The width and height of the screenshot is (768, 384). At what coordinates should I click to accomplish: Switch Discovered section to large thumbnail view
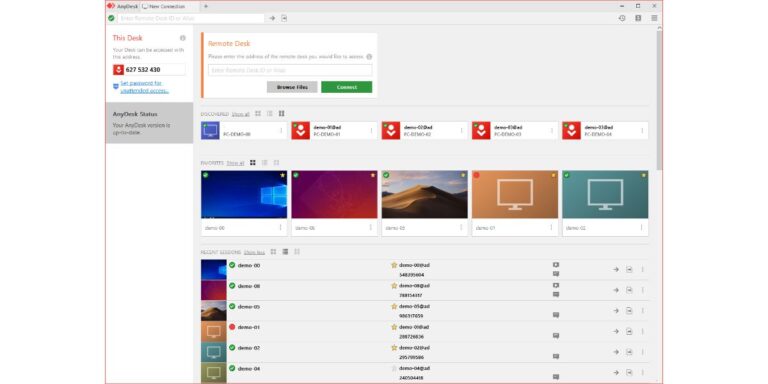pos(282,114)
